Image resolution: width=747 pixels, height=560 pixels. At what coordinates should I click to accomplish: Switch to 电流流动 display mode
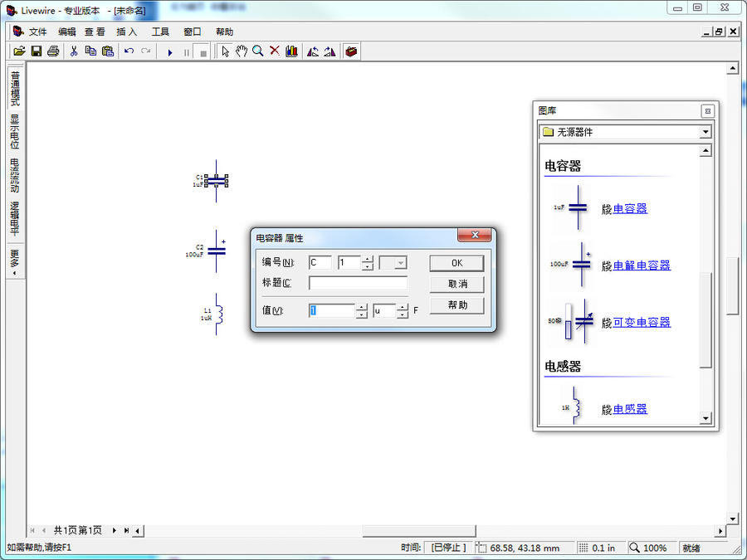(15, 175)
